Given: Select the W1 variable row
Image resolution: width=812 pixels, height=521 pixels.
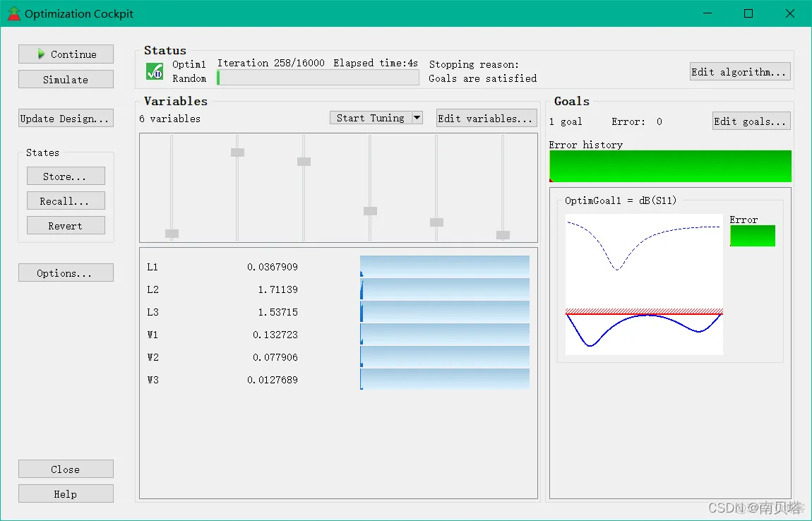Looking at the screenshot, I should point(338,335).
